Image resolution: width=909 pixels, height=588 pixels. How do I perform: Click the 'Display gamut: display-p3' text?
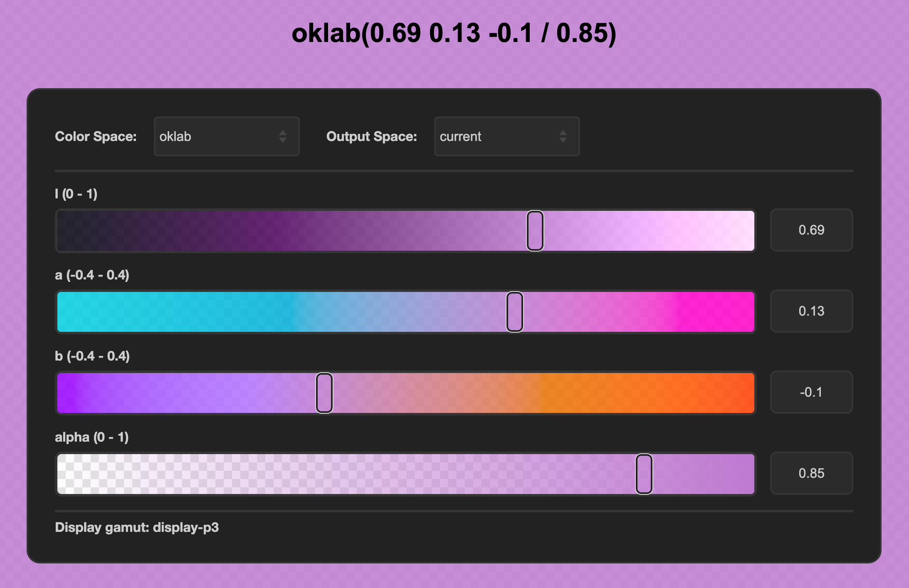pyautogui.click(x=137, y=527)
